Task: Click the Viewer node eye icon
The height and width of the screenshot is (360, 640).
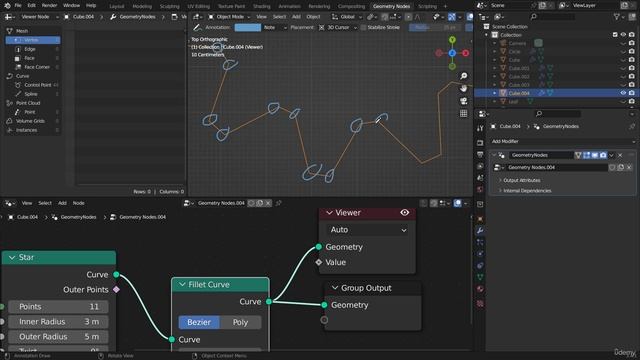Action: pyautogui.click(x=404, y=213)
